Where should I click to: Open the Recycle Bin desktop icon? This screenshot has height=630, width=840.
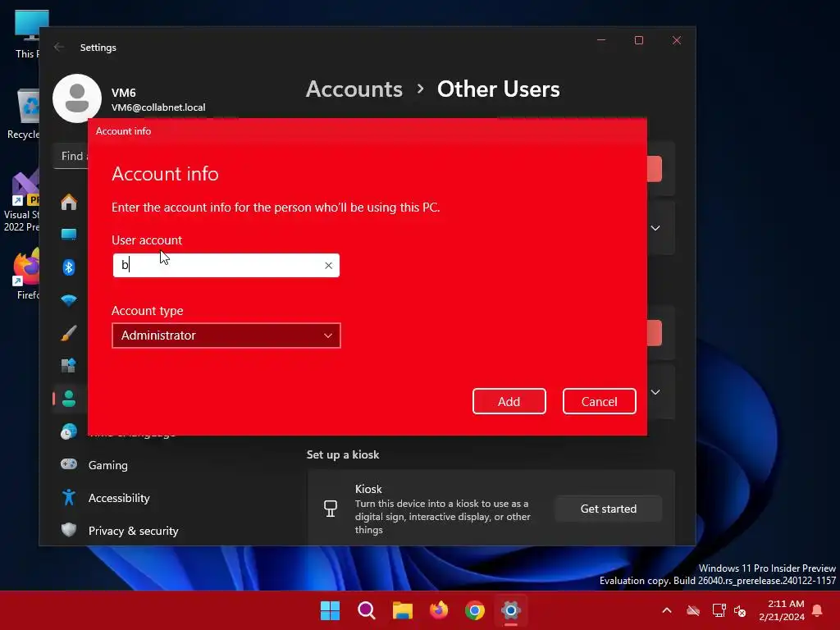[x=24, y=114]
